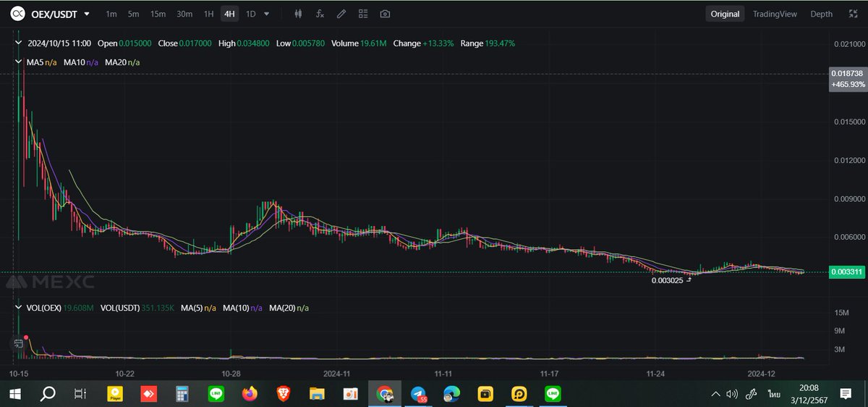
Task: Open Task View on taskbar
Action: click(x=80, y=394)
